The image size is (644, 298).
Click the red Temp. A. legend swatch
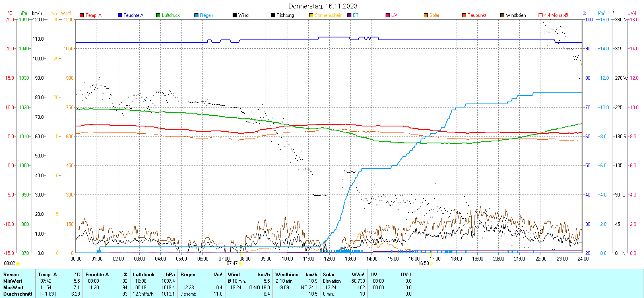[x=82, y=15]
